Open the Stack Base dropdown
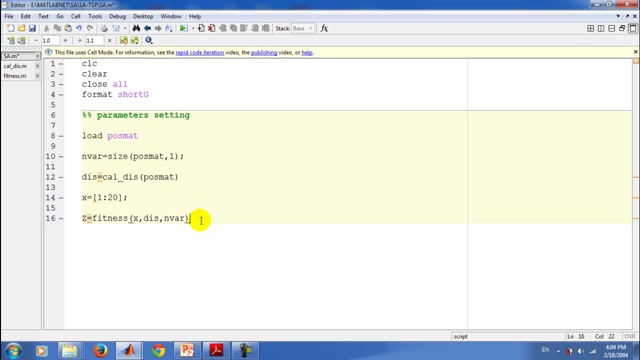Image resolution: width=640 pixels, height=360 pixels. 302,28
